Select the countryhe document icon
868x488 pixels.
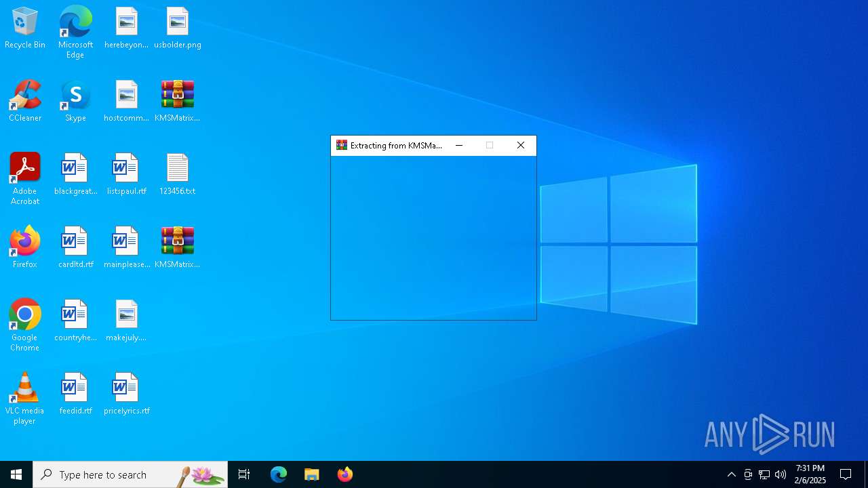click(x=75, y=321)
